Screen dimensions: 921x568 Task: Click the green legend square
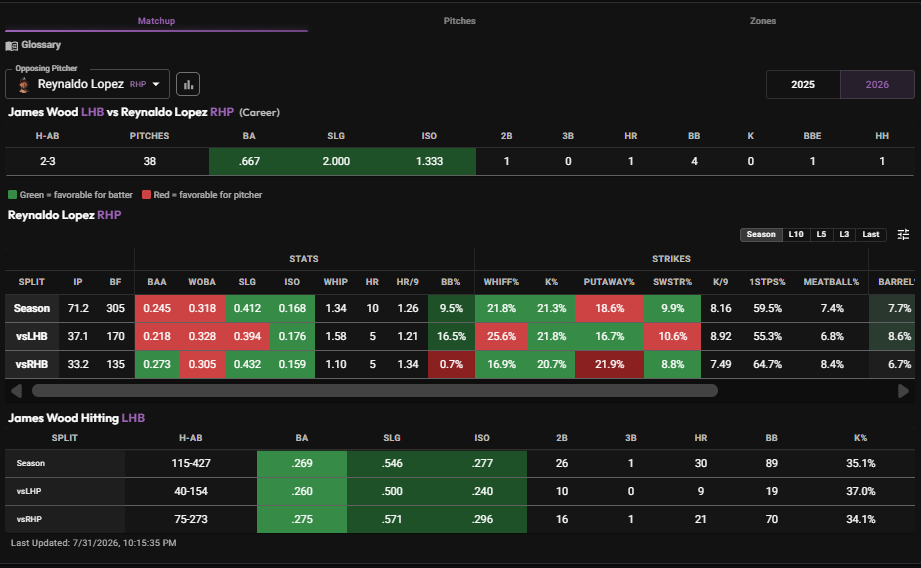[12, 194]
